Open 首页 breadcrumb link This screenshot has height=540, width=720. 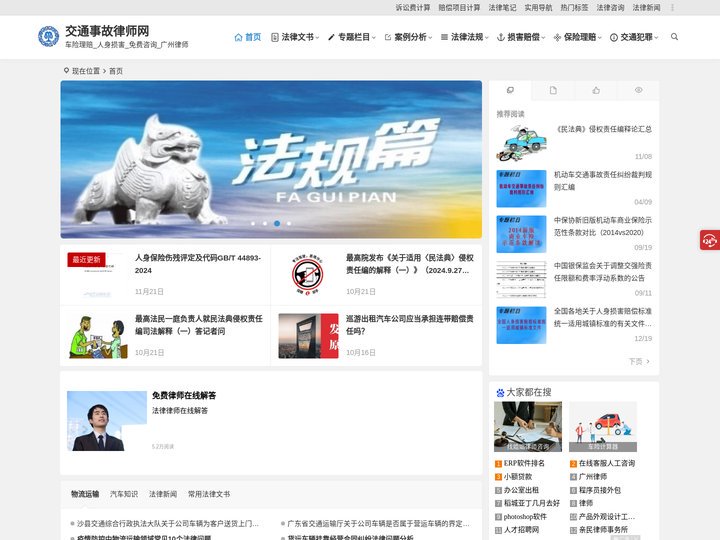pyautogui.click(x=116, y=71)
